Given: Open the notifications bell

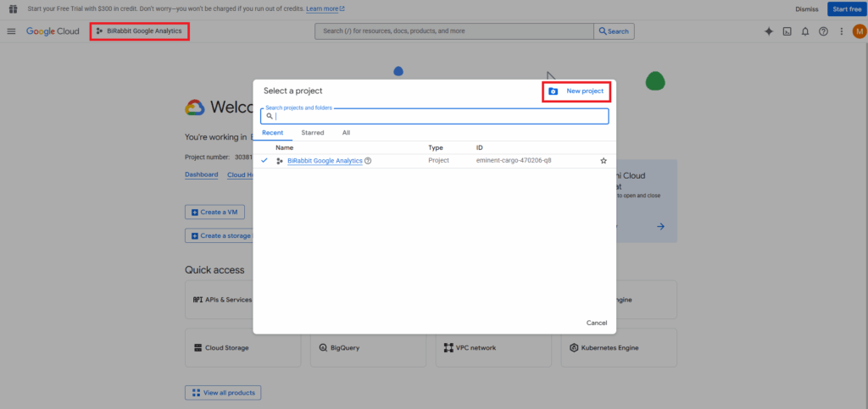Looking at the screenshot, I should [x=805, y=31].
